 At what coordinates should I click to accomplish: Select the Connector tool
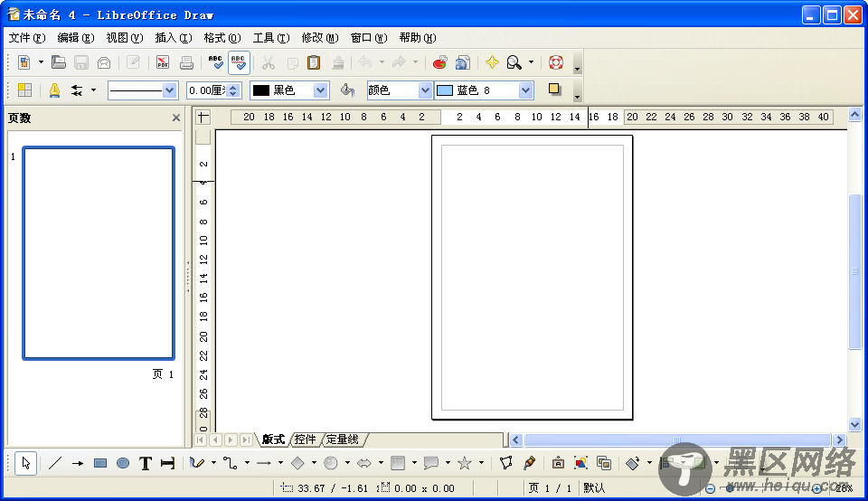click(x=231, y=463)
